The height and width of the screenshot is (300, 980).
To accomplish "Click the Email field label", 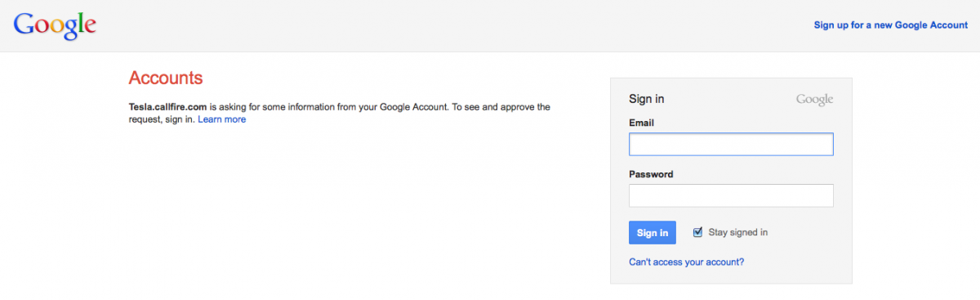I will click(x=642, y=123).
